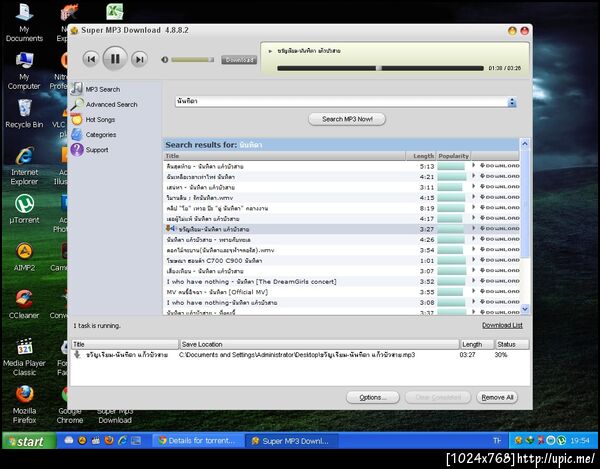Seek along the playback progress bar
The image size is (600, 469).
pyautogui.click(x=380, y=68)
